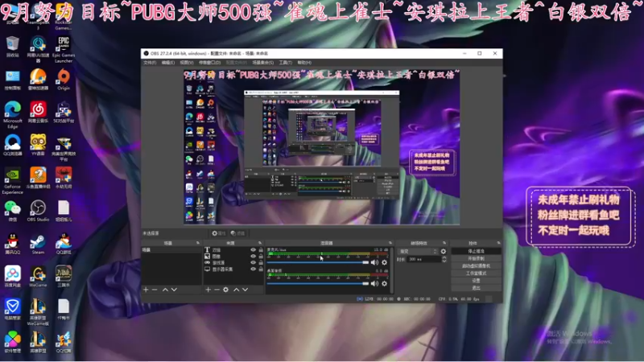Viewport: 644px width, 362px height.
Task: Toggle visibility of the Display Capture source
Action: click(253, 269)
